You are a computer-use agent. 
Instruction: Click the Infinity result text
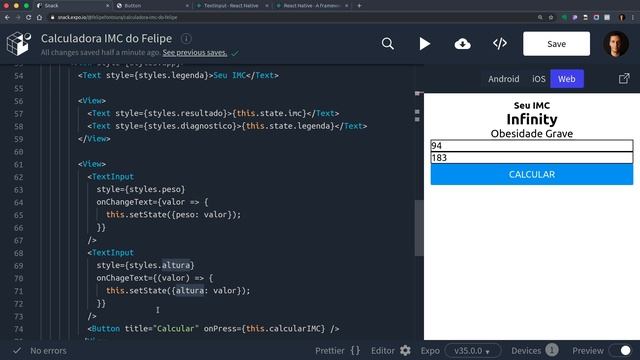532,119
